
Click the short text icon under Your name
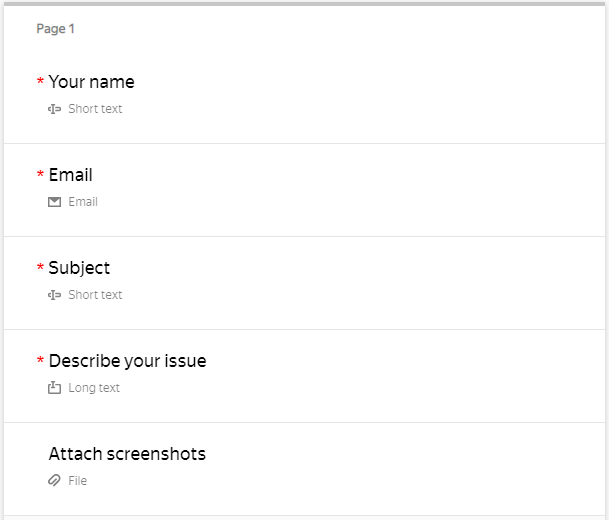click(x=55, y=109)
